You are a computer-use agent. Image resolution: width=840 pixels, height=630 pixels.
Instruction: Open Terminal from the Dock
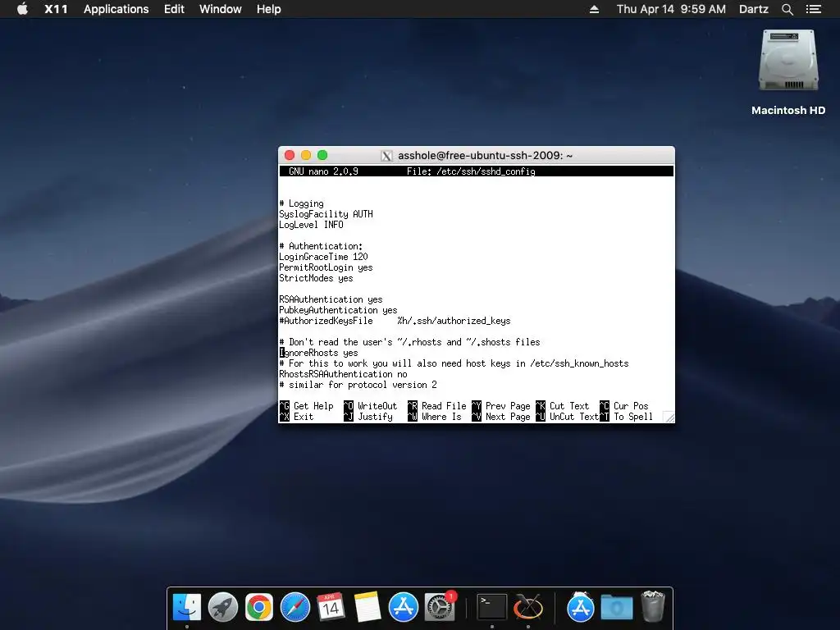coord(492,607)
